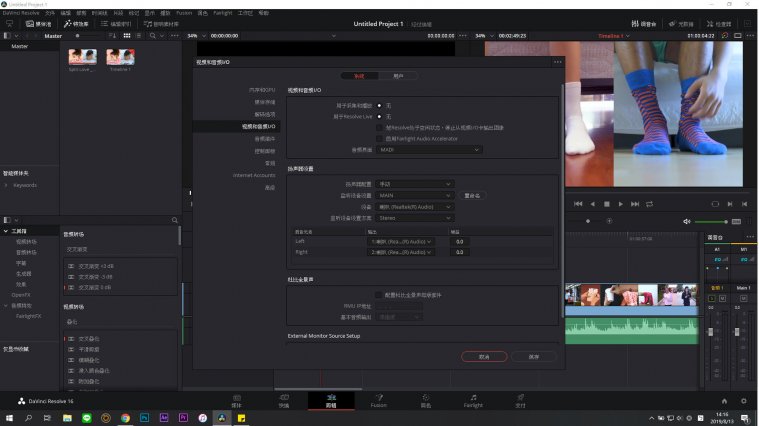
Task: Click the Save button in preferences dialog
Action: click(533, 357)
